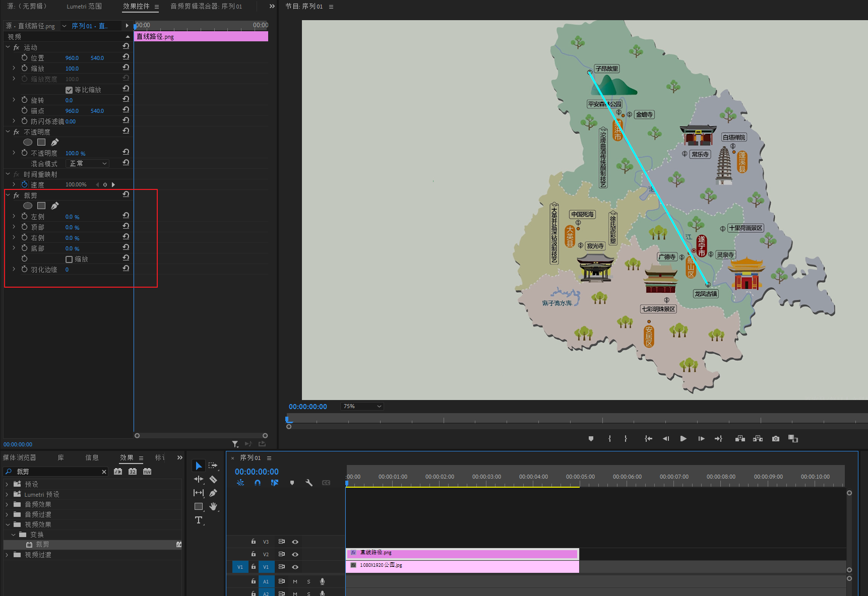Viewport: 868px width, 596px height.
Task: Create a pen mask under Crop effect
Action: (55, 206)
